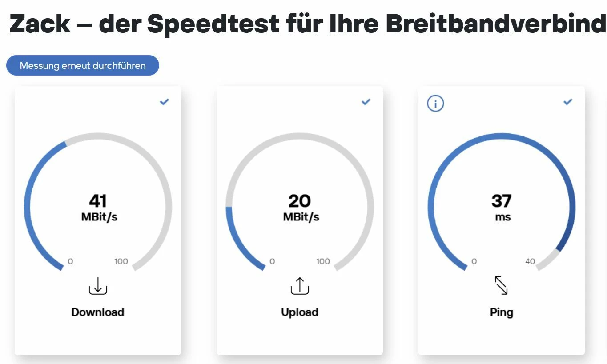Click the 'Messung erneut durchführen' button
The height and width of the screenshot is (364, 607).
click(x=83, y=65)
